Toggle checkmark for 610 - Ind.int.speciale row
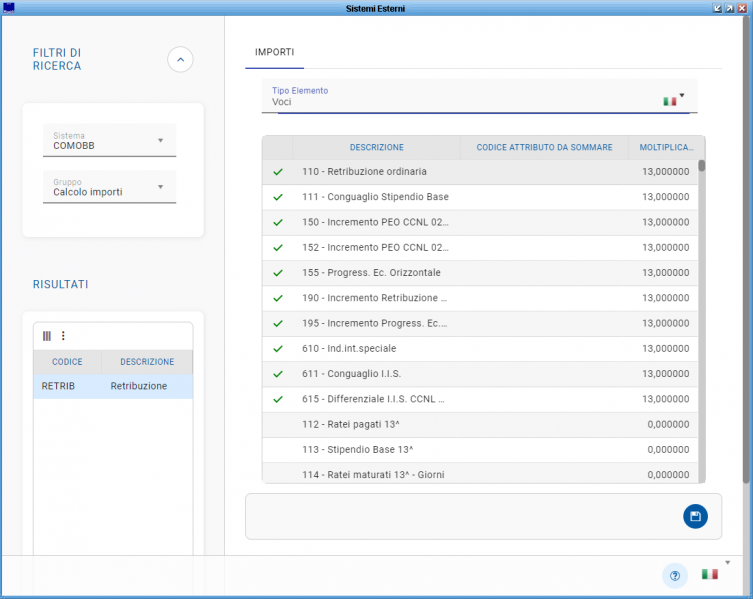The height and width of the screenshot is (599, 753). click(278, 348)
